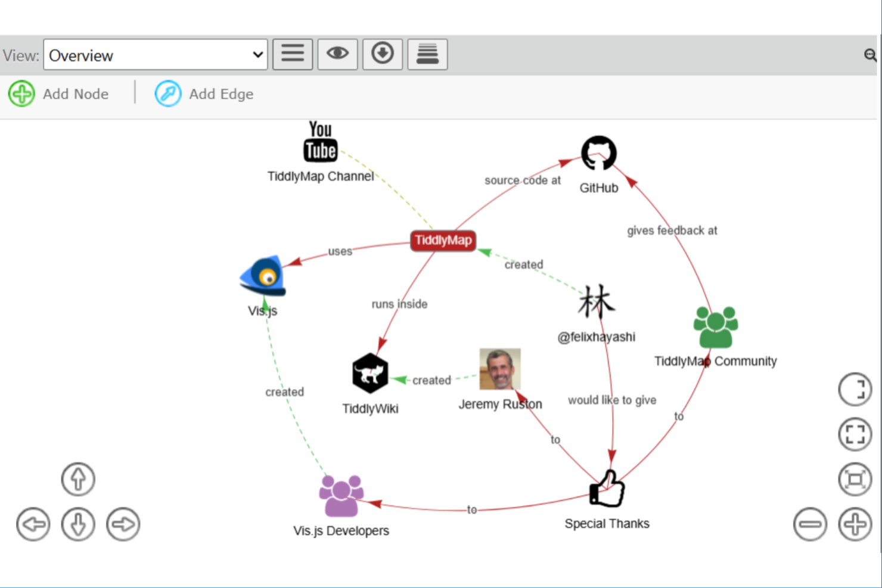This screenshot has width=882, height=588.
Task: Click the magnifier search icon at top right
Action: pyautogui.click(x=870, y=55)
